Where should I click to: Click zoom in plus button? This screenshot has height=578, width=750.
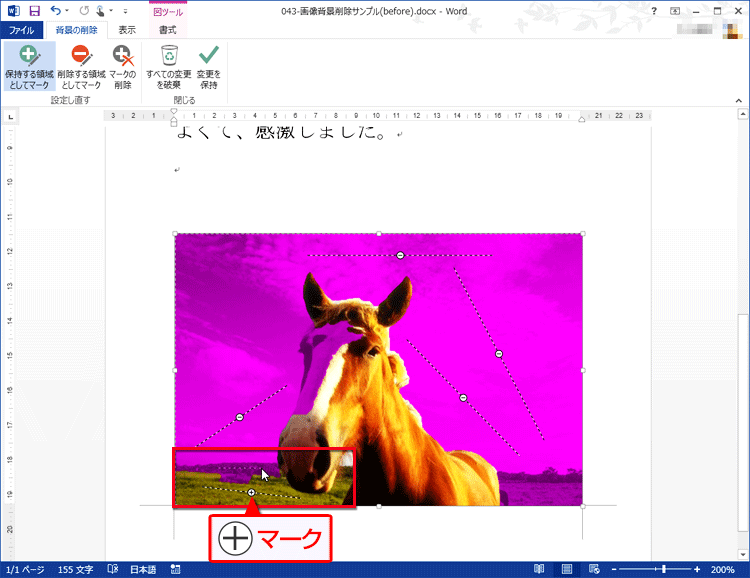point(697,569)
